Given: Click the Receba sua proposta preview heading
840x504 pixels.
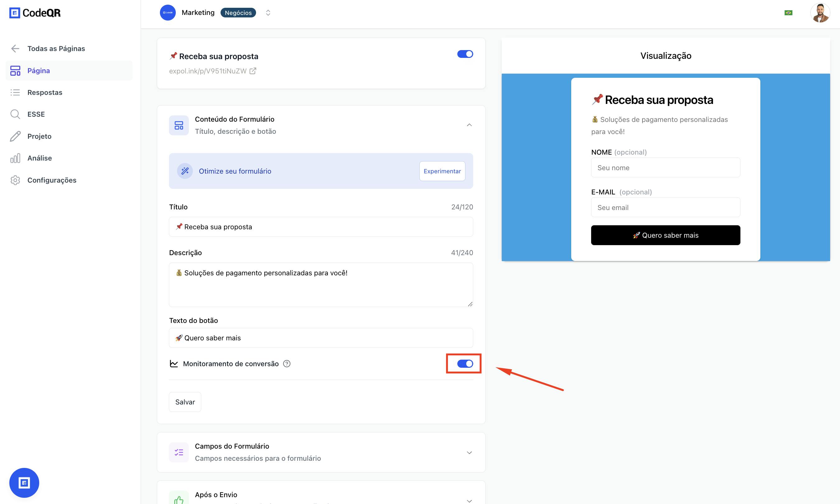Looking at the screenshot, I should click(x=652, y=100).
